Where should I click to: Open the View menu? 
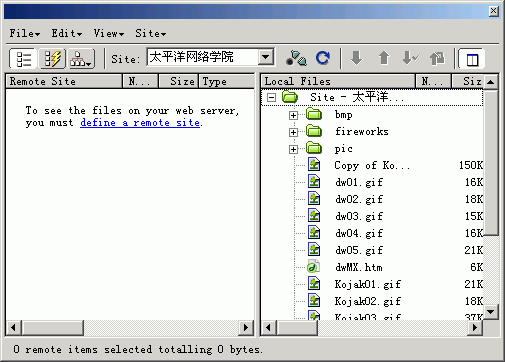coord(109,33)
